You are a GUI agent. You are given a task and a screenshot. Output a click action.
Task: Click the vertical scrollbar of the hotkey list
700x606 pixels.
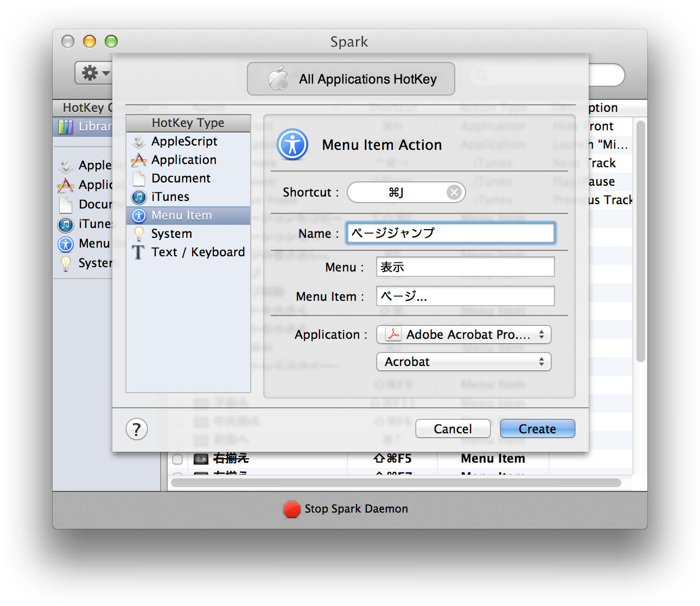(640, 241)
